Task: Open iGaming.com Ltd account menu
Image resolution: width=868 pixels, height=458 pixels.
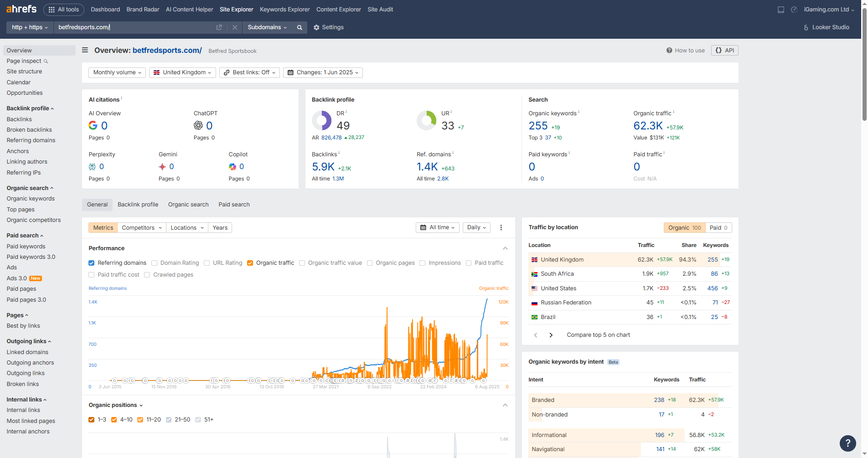Action: [x=829, y=10]
